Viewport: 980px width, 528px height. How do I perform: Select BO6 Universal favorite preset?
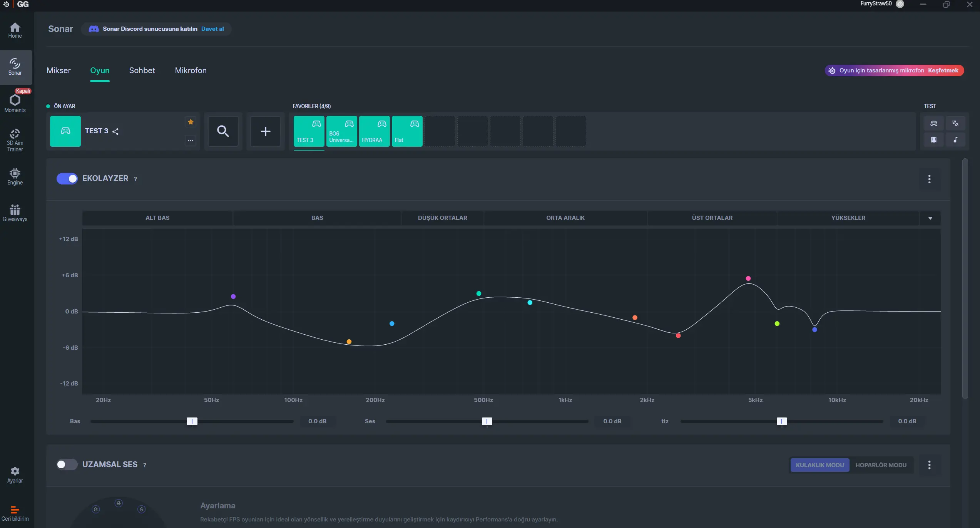[342, 131]
